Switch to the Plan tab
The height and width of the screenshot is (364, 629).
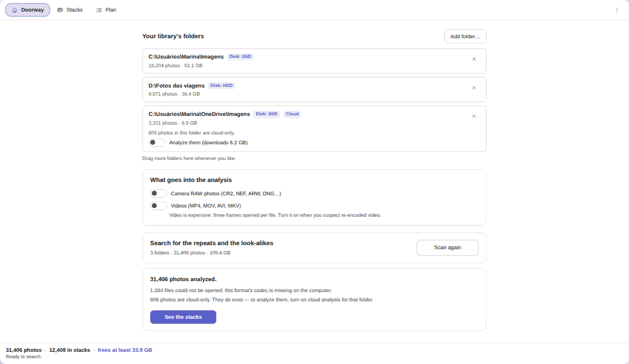[106, 10]
